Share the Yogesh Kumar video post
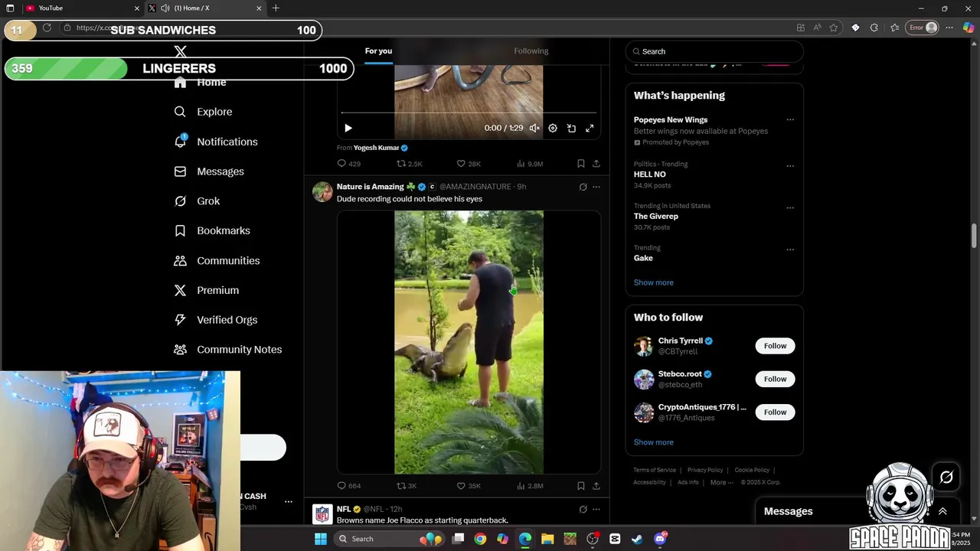Screen dimensions: 980x551 [596, 164]
